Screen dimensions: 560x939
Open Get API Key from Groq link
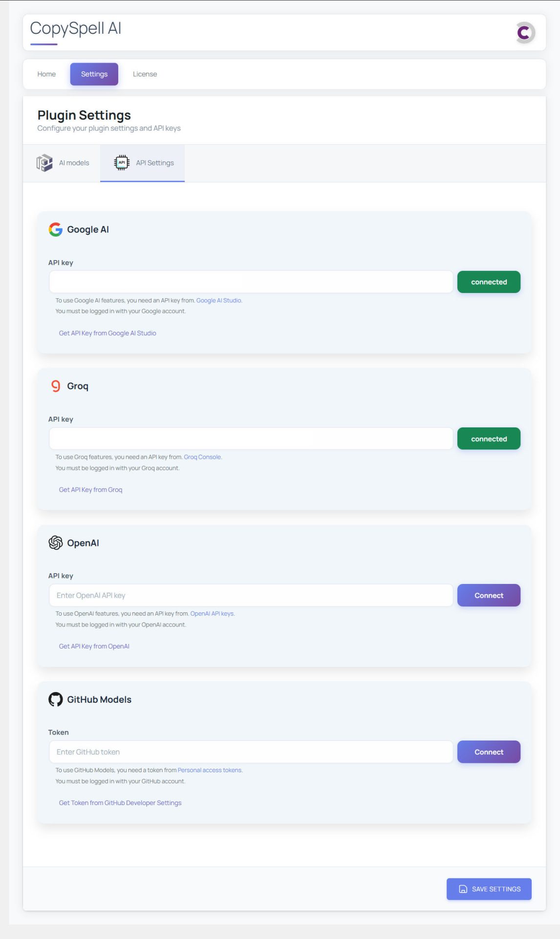coord(90,490)
